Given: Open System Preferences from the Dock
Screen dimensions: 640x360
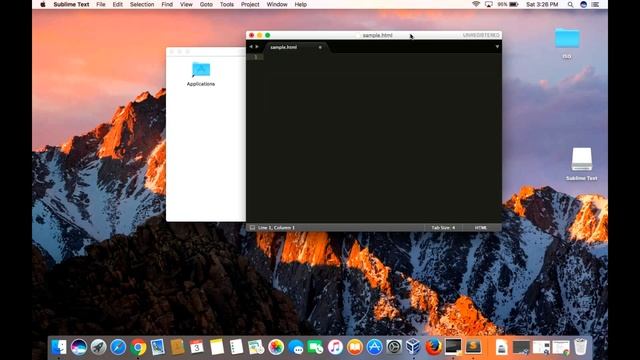Looking at the screenshot, I should click(x=394, y=347).
